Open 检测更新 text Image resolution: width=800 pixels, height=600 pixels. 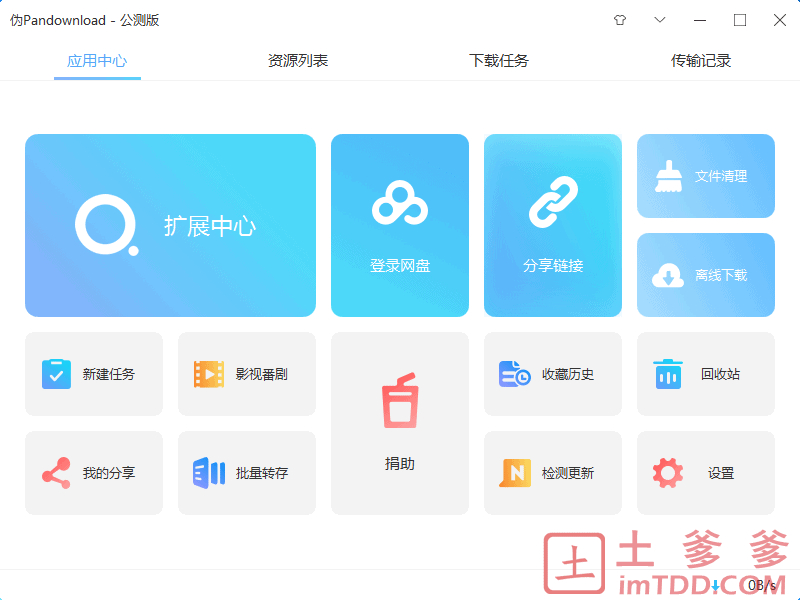coord(568,473)
